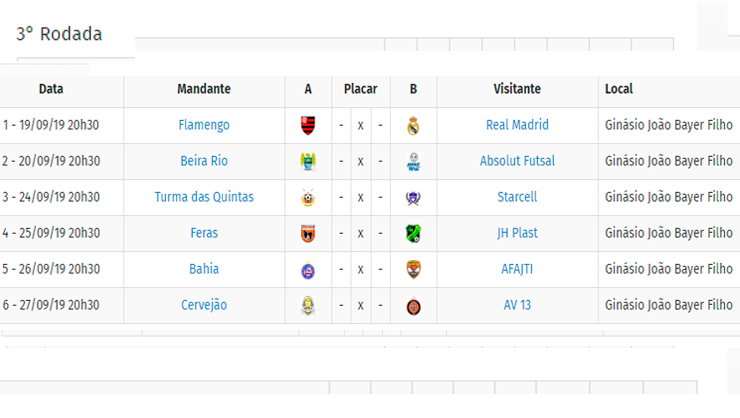This screenshot has height=418, width=740.
Task: Click the Starcell team logo
Action: click(x=413, y=198)
